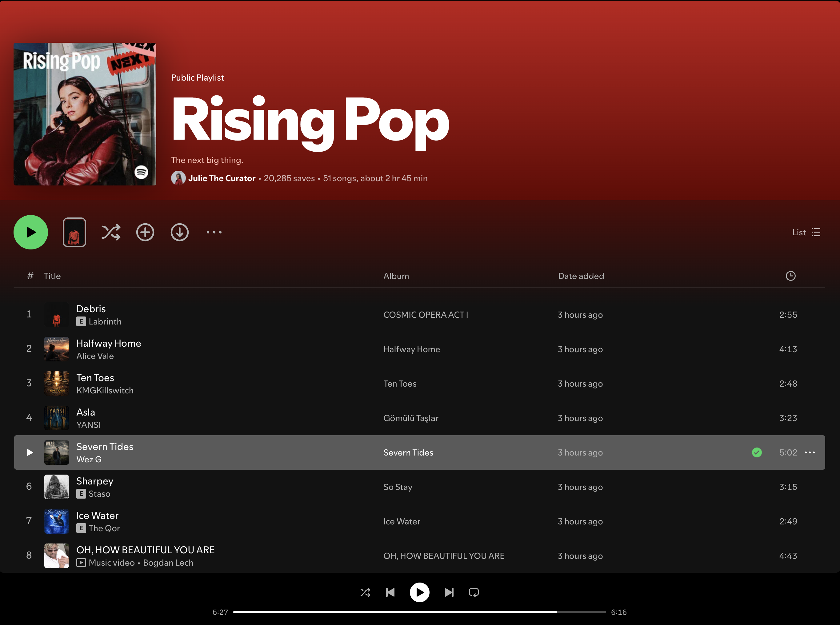
Task: Open artist Wez G
Action: (89, 459)
